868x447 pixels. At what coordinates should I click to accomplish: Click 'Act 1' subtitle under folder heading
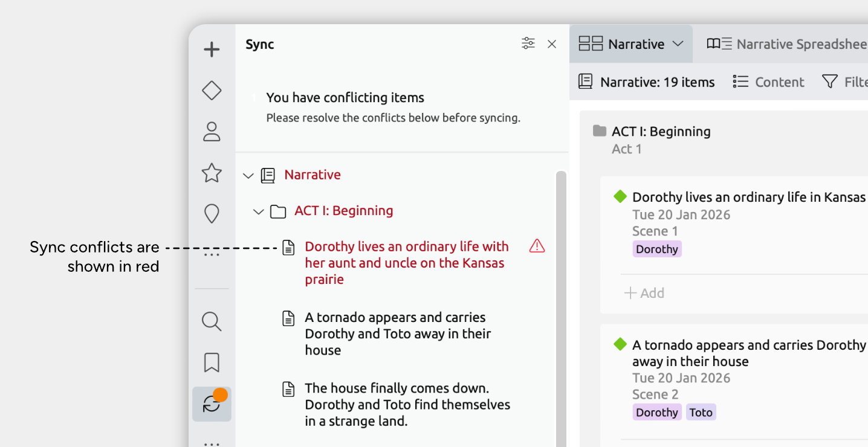click(x=627, y=149)
